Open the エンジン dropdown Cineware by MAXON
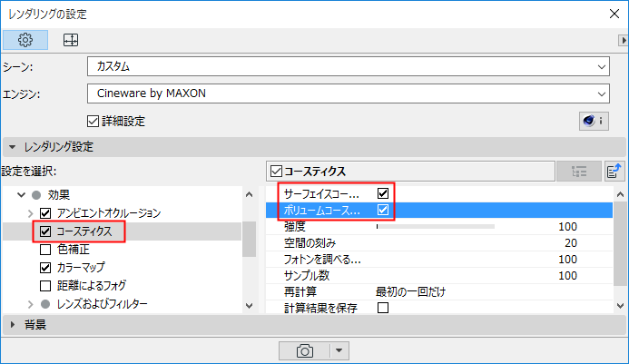This screenshot has height=364, width=629. pyautogui.click(x=349, y=93)
